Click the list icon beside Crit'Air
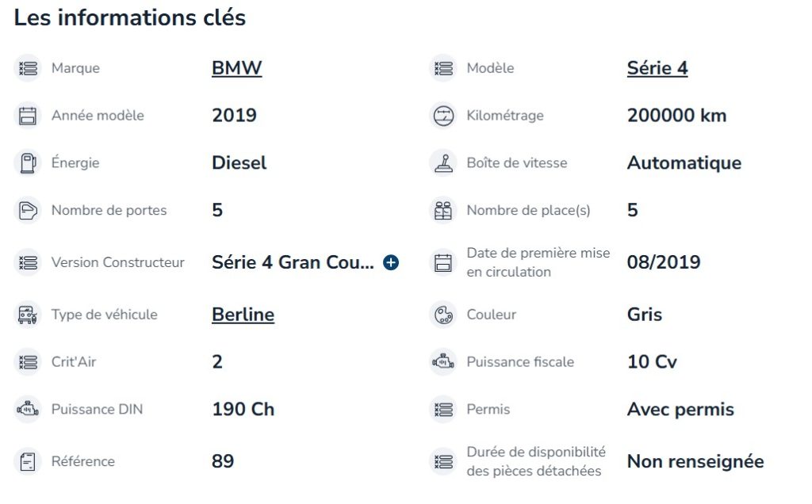The height and width of the screenshot is (504, 812). point(28,362)
